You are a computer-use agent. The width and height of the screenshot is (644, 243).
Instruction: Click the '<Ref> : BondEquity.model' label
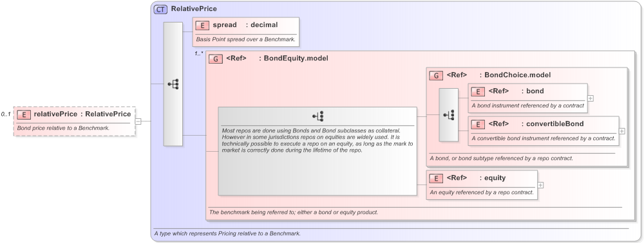pos(277,59)
